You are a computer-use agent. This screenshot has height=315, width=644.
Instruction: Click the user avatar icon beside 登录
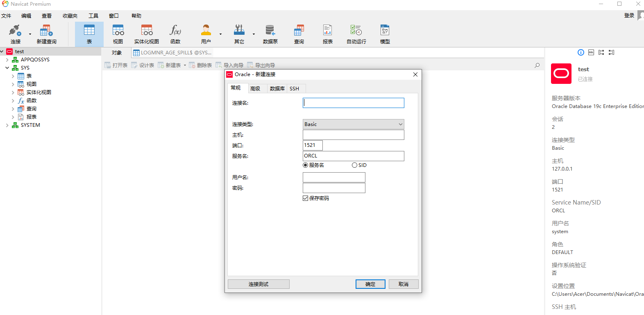coord(641,16)
